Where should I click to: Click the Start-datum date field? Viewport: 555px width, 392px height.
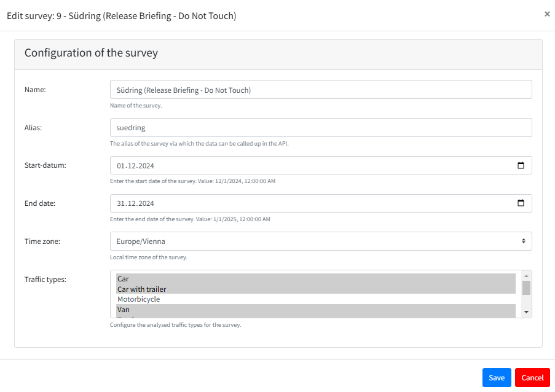pos(321,165)
